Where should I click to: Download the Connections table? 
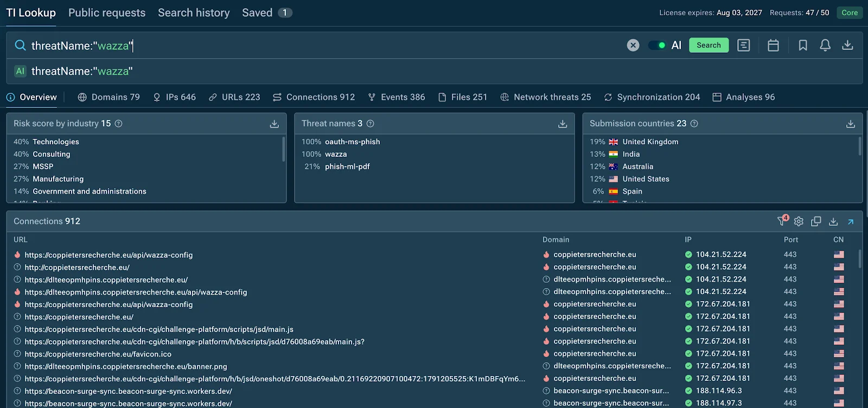833,221
